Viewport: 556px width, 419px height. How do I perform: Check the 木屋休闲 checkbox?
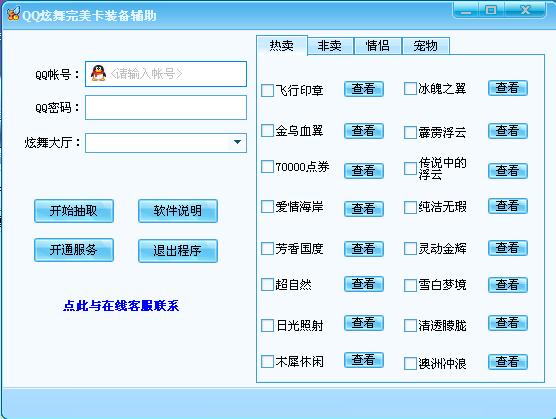[x=267, y=362]
